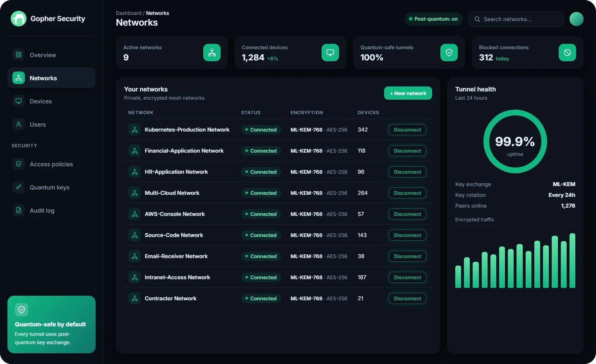This screenshot has height=364, width=596.
Task: Focus the Search networks input field
Action: click(x=516, y=19)
